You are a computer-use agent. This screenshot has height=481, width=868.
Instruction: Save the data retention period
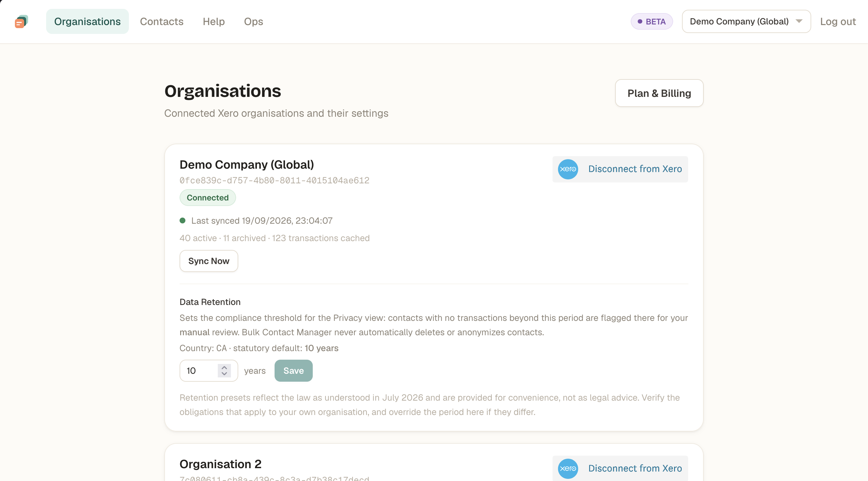[x=294, y=371]
